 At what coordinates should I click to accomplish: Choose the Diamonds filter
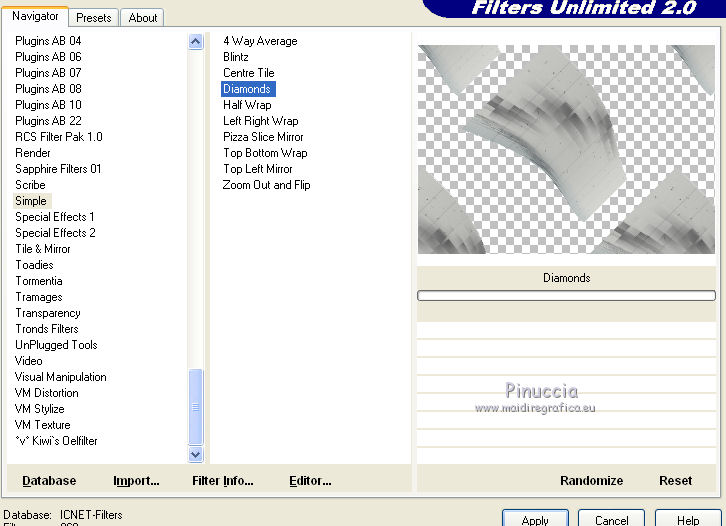point(247,89)
